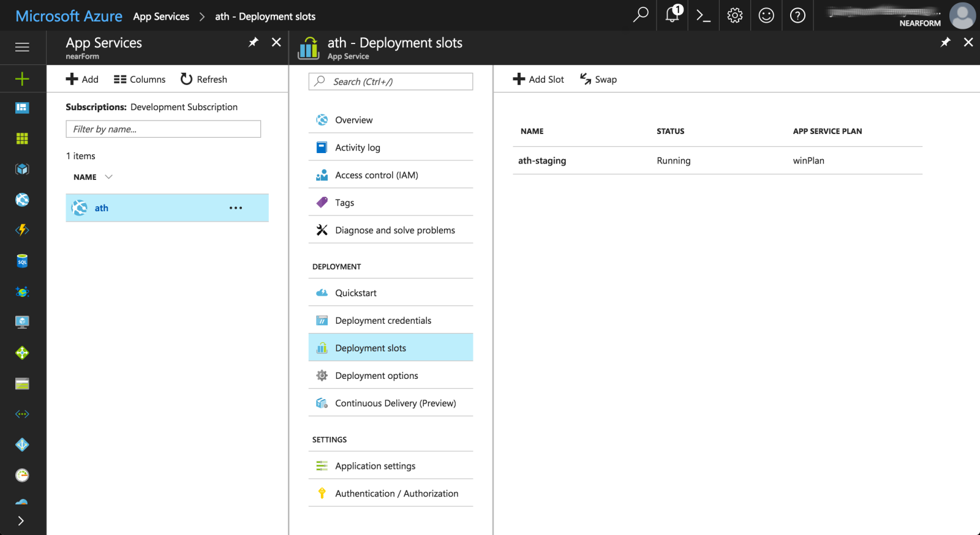Click Development Subscription text

click(184, 107)
